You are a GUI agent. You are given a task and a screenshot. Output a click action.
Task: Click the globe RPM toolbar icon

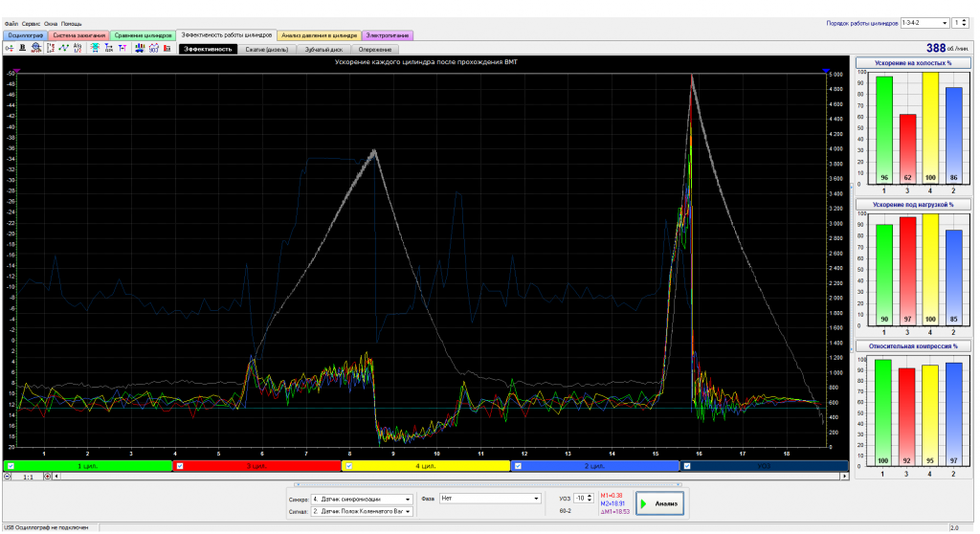(36, 48)
